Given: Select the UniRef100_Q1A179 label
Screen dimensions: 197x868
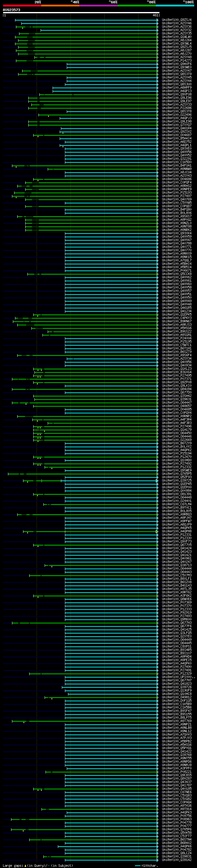Looking at the screenshot, I should pos(176,430).
